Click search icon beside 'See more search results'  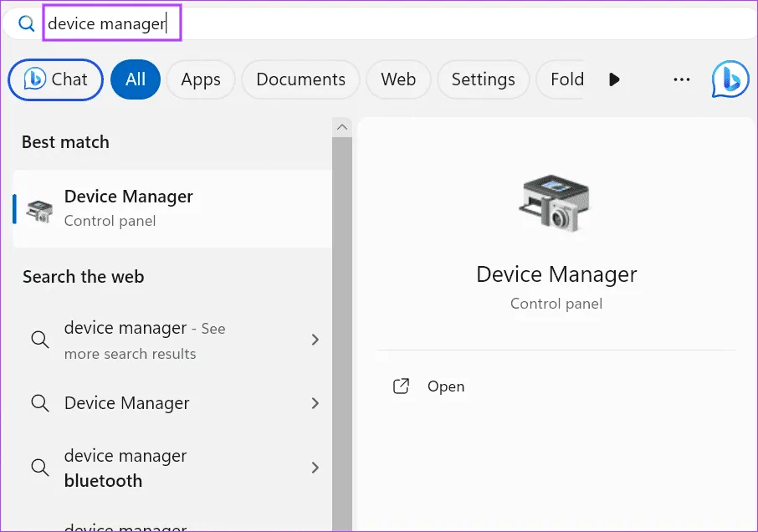click(x=39, y=340)
